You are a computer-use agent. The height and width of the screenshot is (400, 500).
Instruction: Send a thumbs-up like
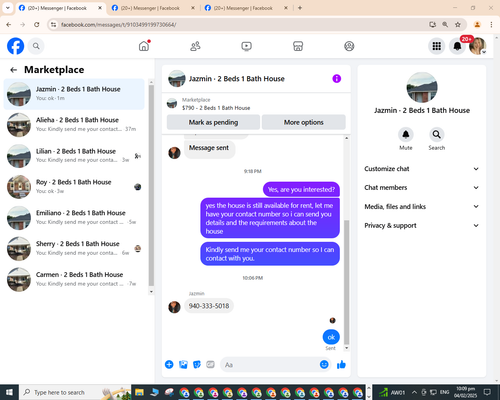coord(341,365)
